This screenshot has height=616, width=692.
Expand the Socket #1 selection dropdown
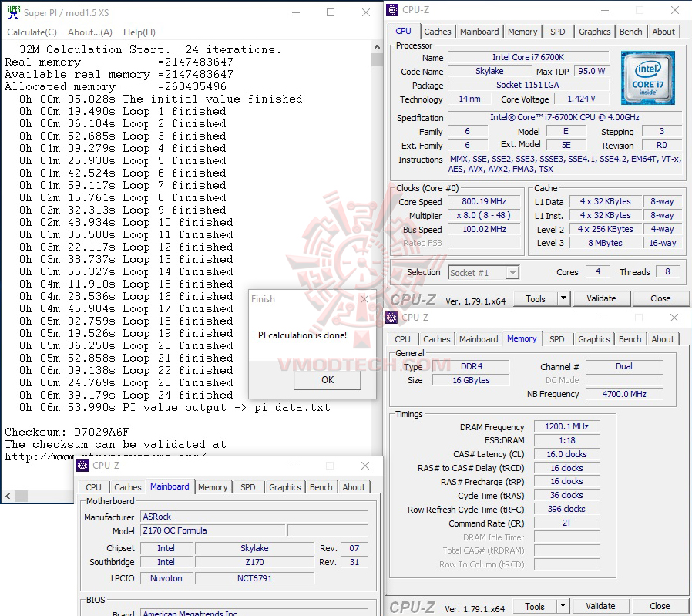pyautogui.click(x=512, y=273)
